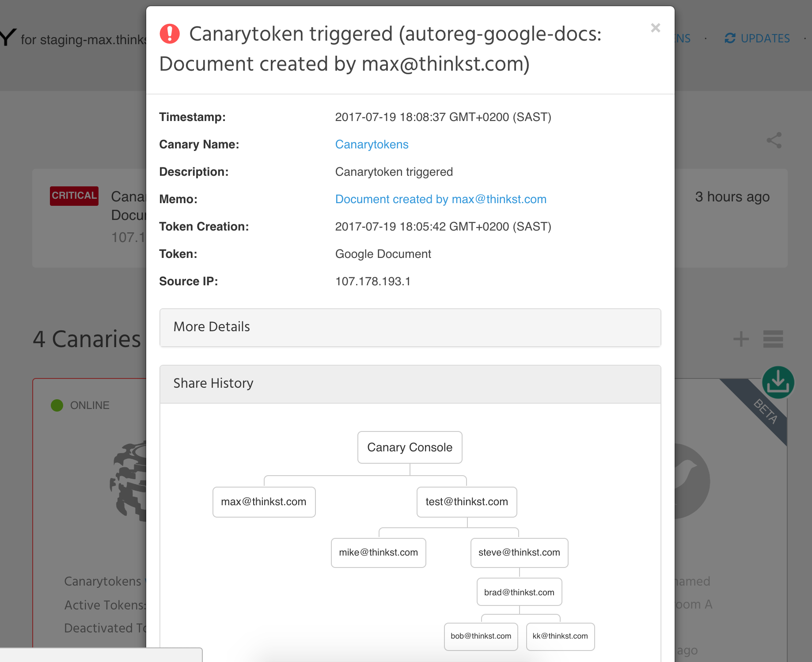Click the Source IP value 107.178.193.1
The height and width of the screenshot is (662, 812).
point(373,281)
